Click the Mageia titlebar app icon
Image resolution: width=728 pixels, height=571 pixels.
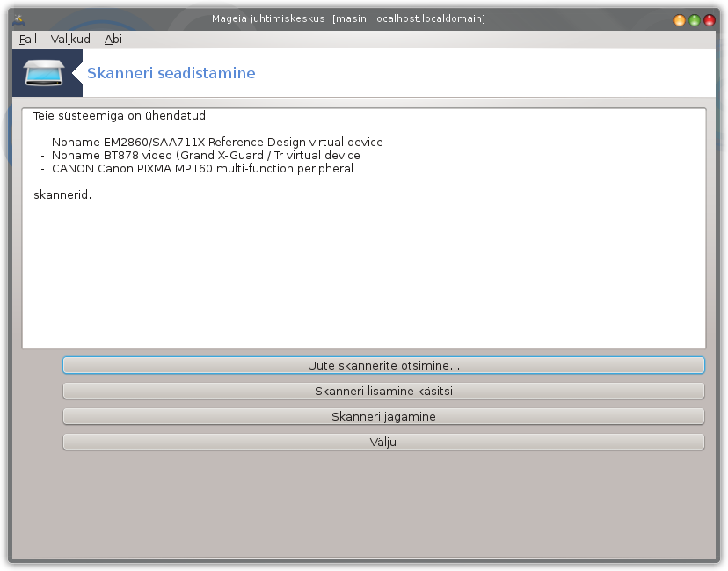coord(18,19)
